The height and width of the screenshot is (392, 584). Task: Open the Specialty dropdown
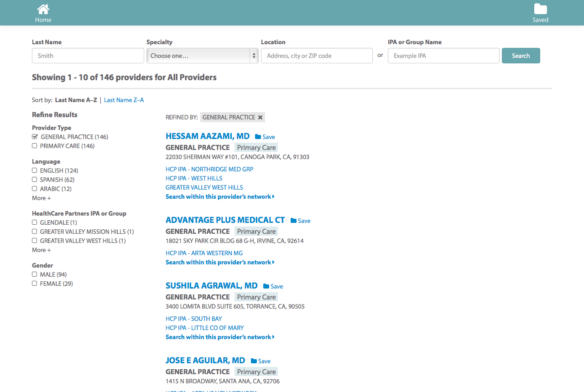click(x=202, y=55)
